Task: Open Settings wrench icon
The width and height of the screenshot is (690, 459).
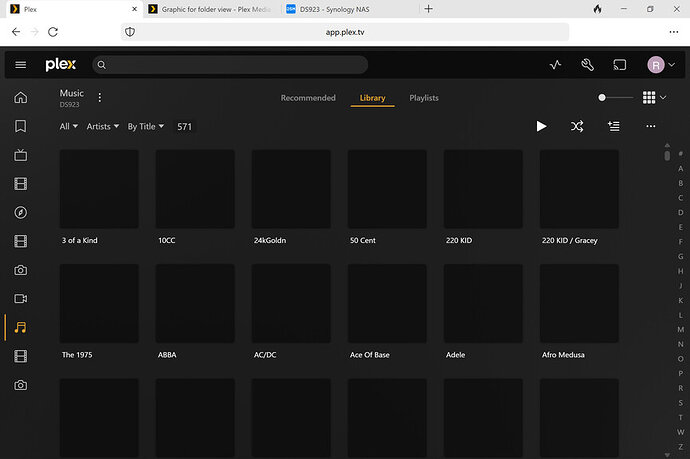Action: point(587,65)
